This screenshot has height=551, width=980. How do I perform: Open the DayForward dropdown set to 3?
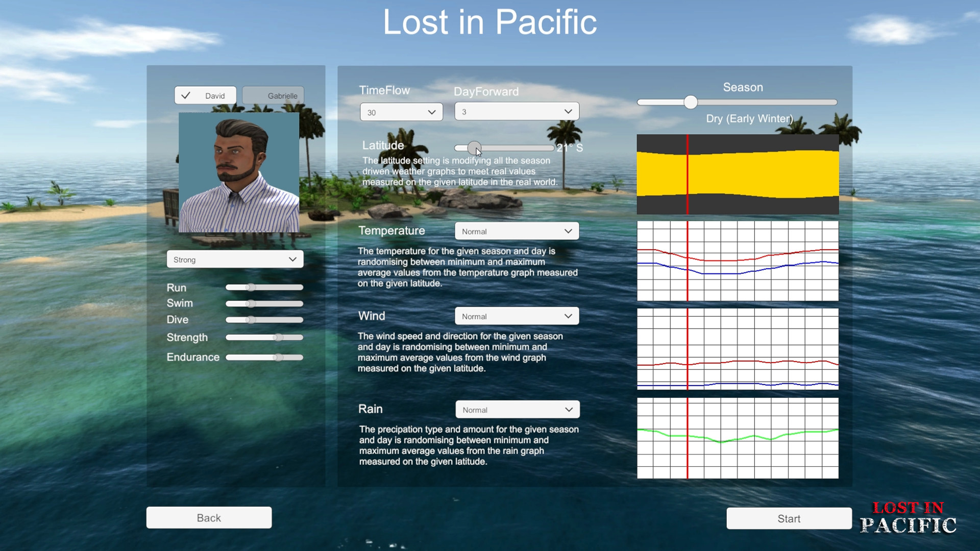pos(516,111)
